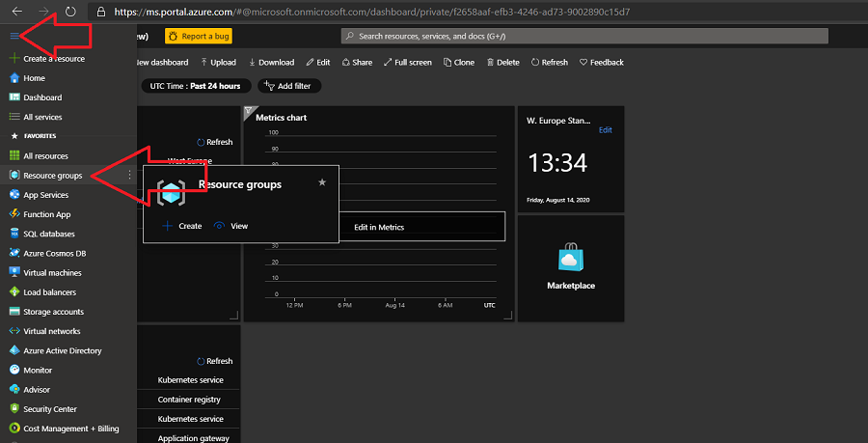Screen dimensions: 868x443
Task: Open Storage accounts in sidebar
Action: point(53,312)
